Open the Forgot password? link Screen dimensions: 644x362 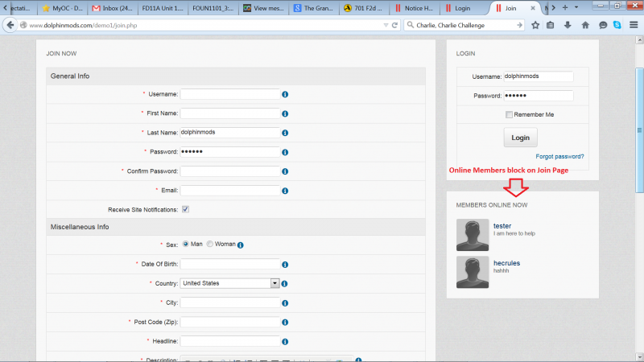[559, 156]
